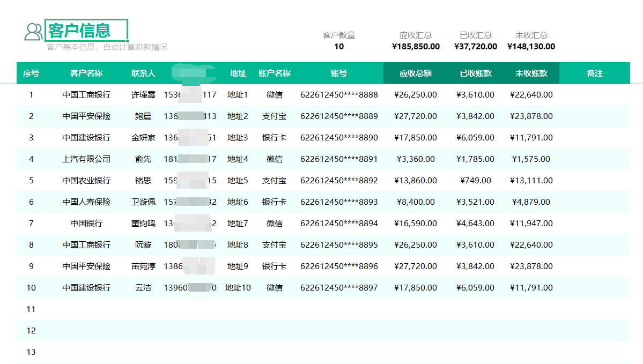Click the 未收账款 header cell
This screenshot has height=364, width=643.
pyautogui.click(x=531, y=73)
